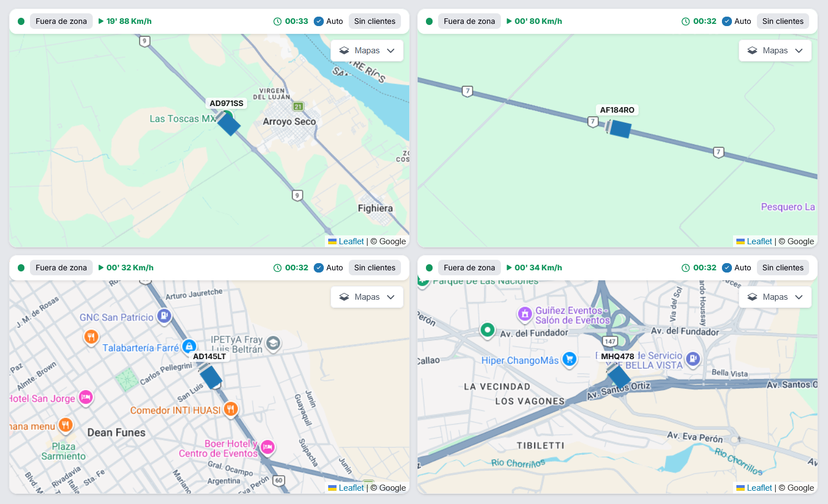Open Leaflet link on the MHQ478 map

click(759, 488)
